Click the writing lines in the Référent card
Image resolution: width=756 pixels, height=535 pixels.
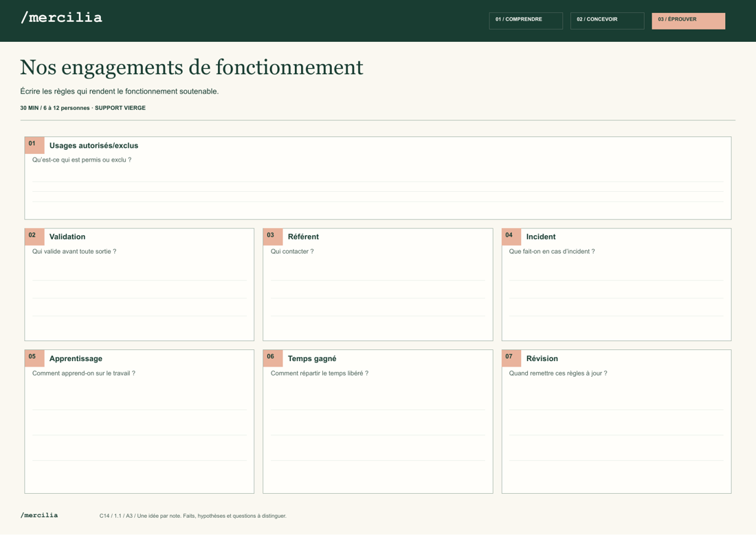point(377,298)
